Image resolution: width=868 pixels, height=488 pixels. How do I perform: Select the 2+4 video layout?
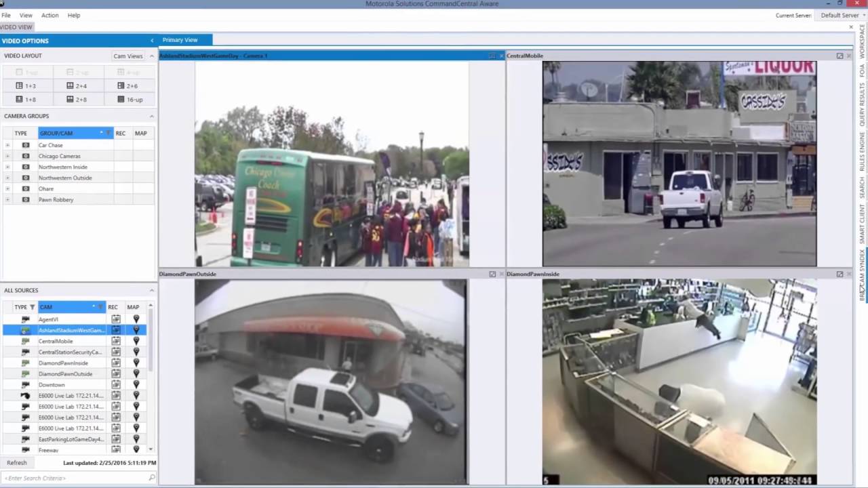click(x=77, y=86)
